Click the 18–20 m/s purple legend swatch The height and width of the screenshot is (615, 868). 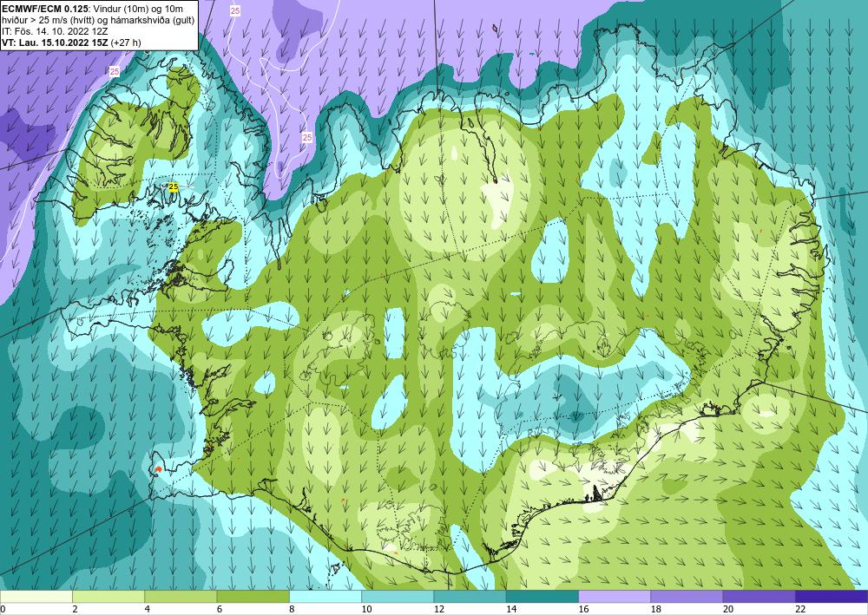click(x=687, y=596)
